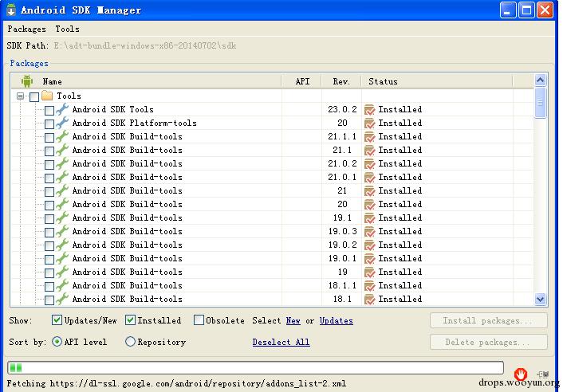Click the green wrench icon of Build-tools 18.1.1

pos(62,285)
